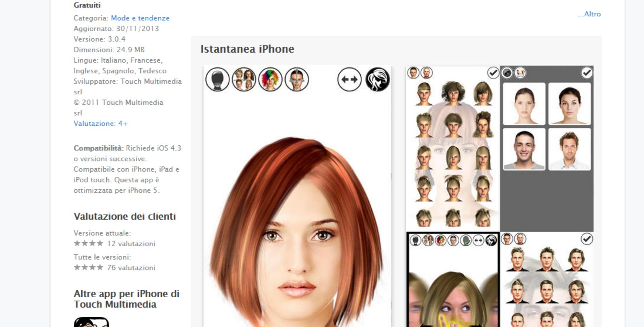644x327 pixels.
Task: Click the Istantanea iPhone heading
Action: [x=247, y=49]
